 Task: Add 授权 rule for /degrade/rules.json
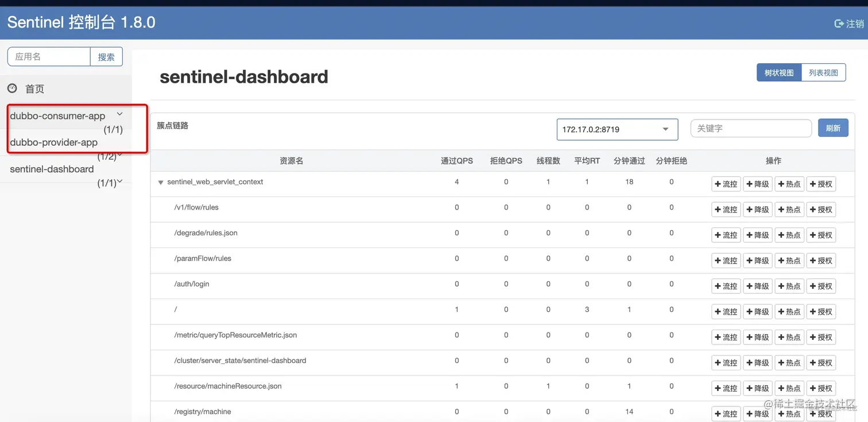coord(821,235)
